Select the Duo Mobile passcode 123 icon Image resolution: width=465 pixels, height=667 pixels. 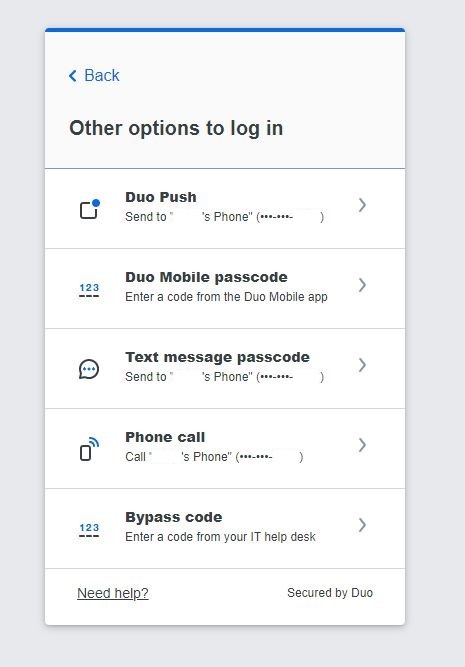89,290
